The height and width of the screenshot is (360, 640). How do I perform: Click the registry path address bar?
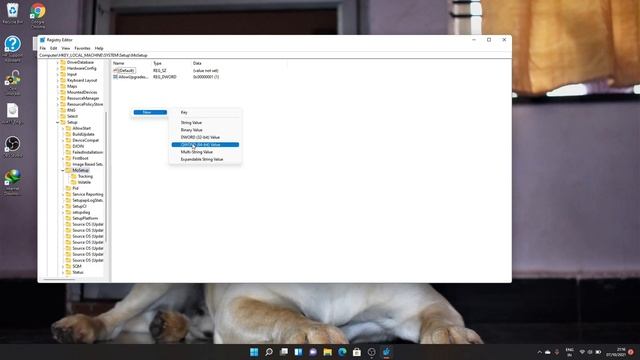(x=274, y=55)
